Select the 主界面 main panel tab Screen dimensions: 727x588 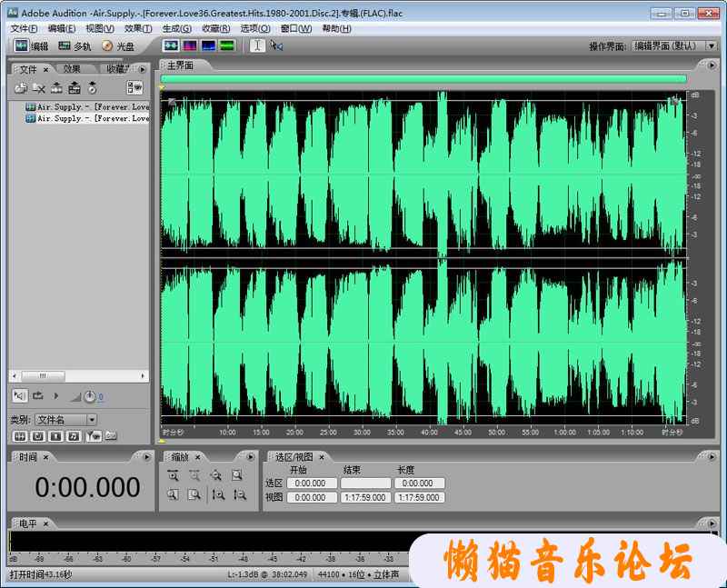tap(180, 65)
